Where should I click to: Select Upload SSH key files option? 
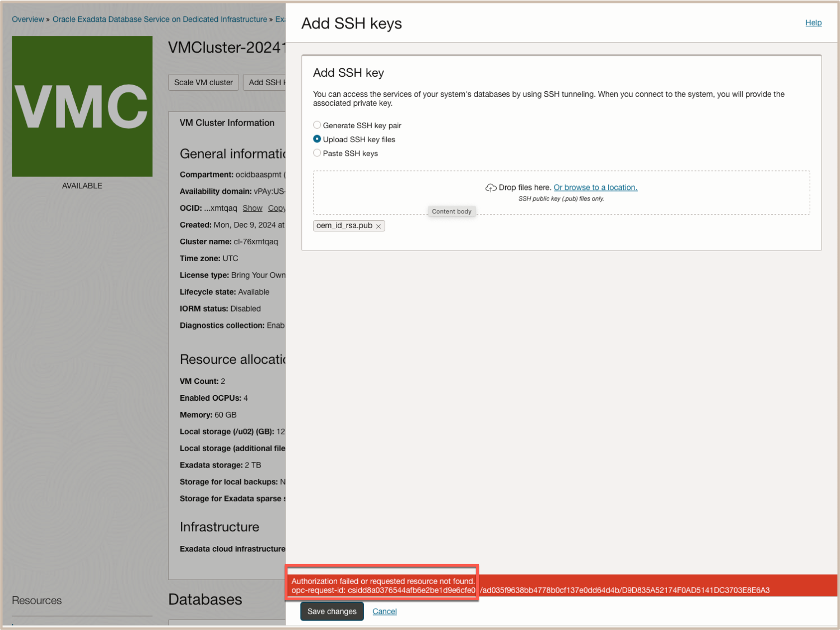pos(317,139)
